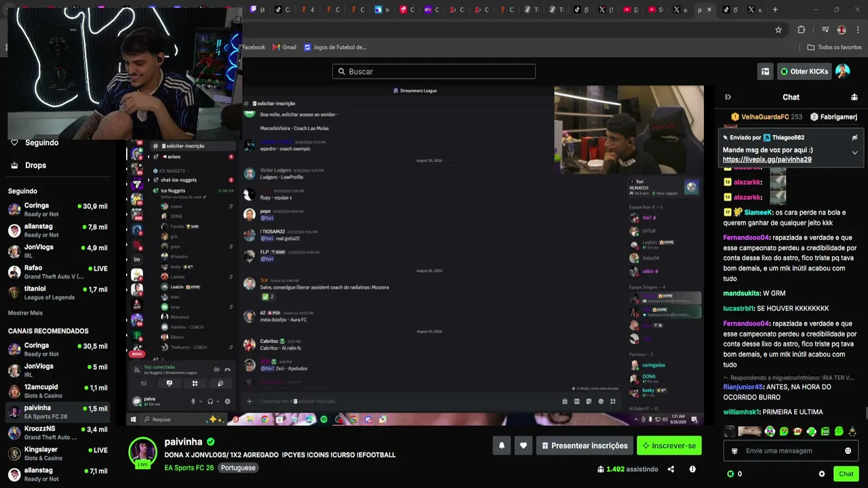Open the EA Sports FC 26 category link
The height and width of the screenshot is (488, 868).
[189, 468]
